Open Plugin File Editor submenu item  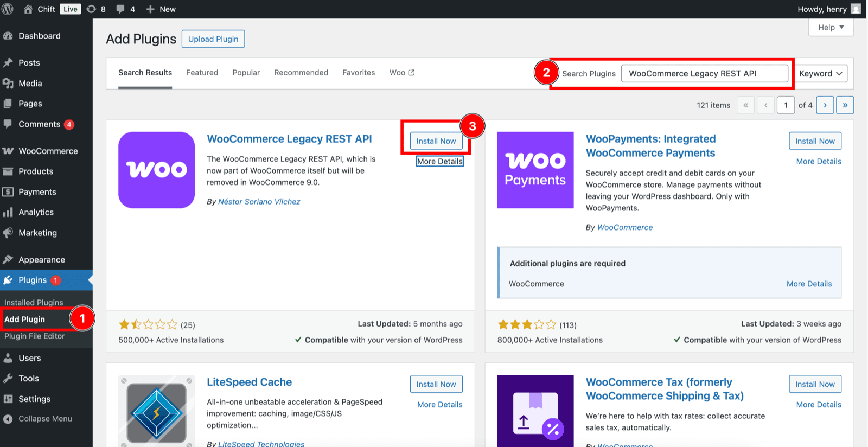click(34, 336)
